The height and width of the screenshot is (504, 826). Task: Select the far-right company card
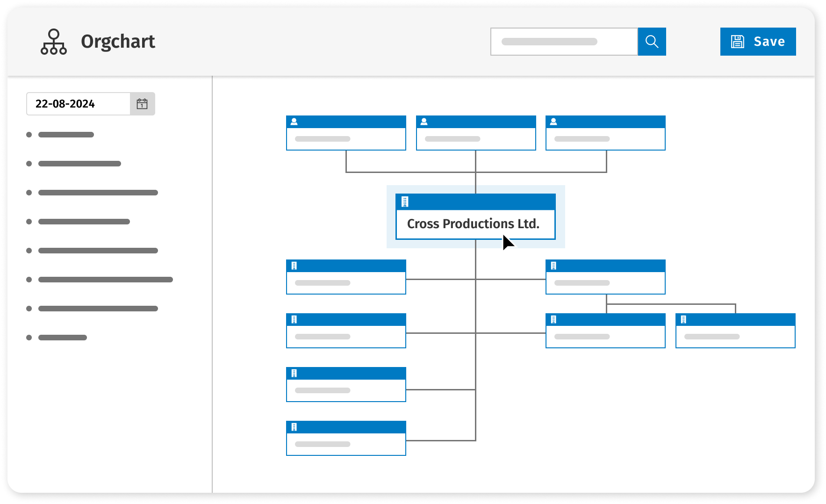pyautogui.click(x=735, y=336)
